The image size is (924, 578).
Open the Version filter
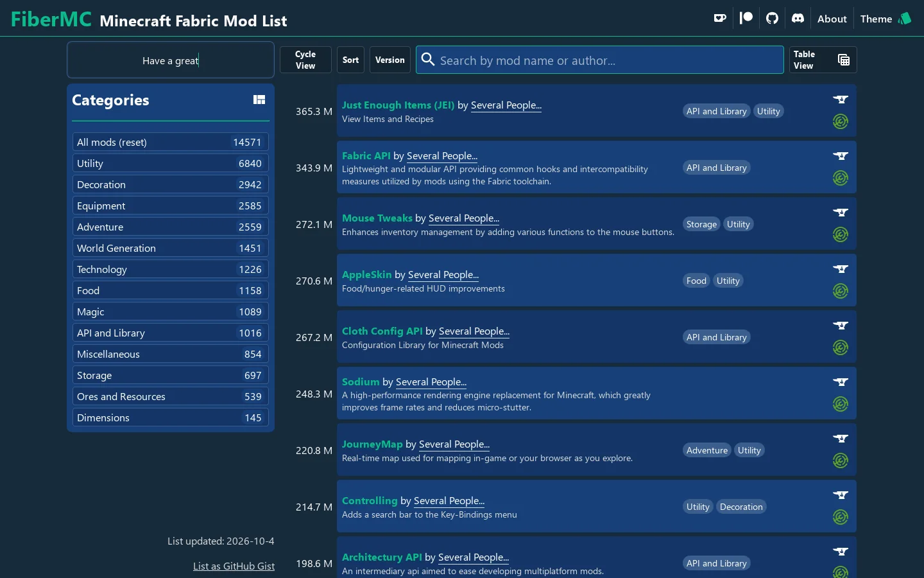coord(390,60)
